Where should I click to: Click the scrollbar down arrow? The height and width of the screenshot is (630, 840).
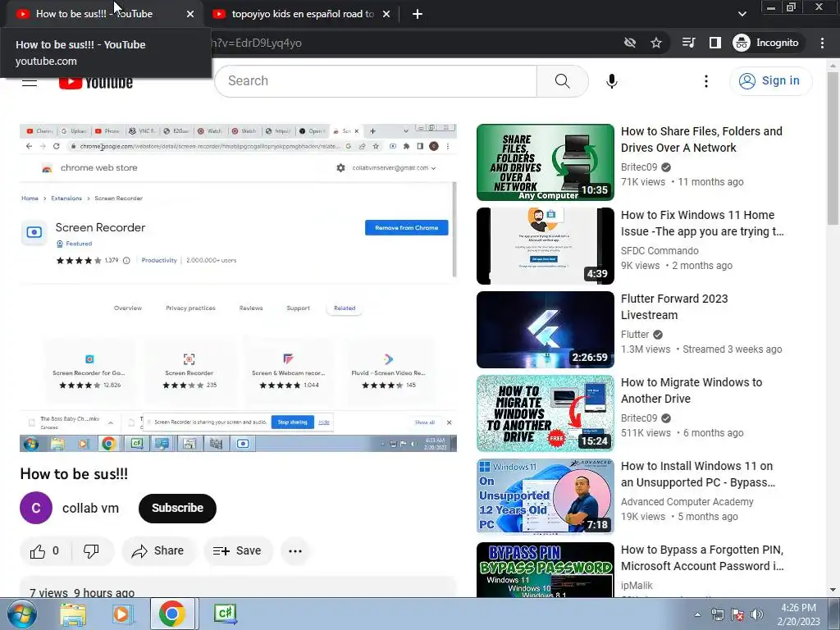pos(833,590)
